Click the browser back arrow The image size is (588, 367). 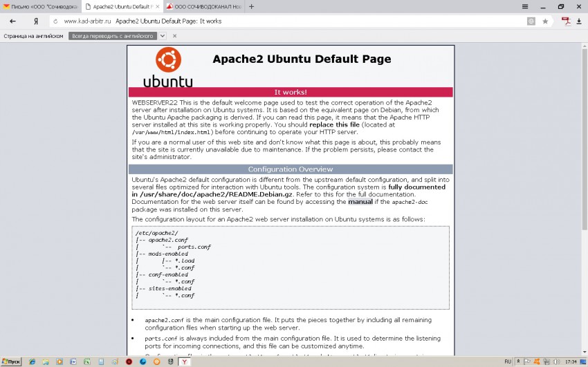pos(12,21)
